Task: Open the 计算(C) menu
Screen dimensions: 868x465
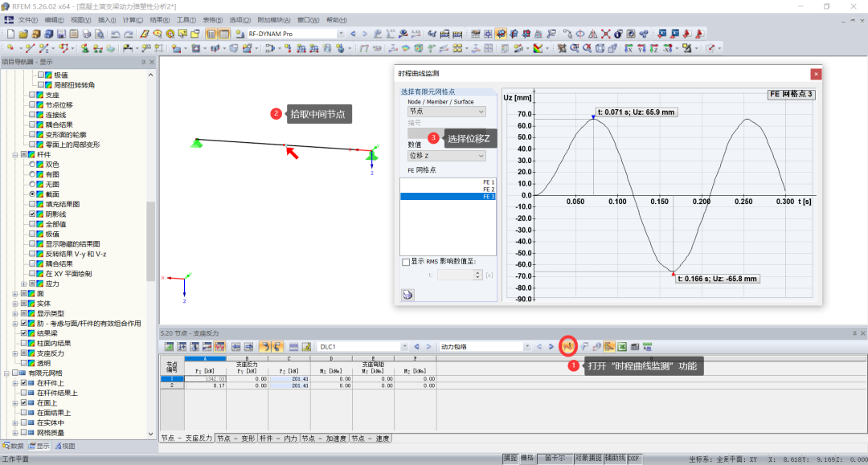Action: point(133,20)
